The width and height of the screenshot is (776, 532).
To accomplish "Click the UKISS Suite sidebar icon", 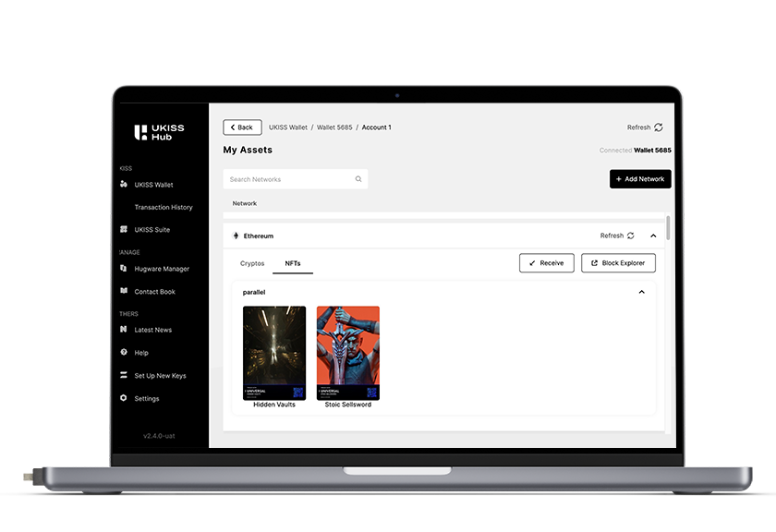I will point(123,229).
